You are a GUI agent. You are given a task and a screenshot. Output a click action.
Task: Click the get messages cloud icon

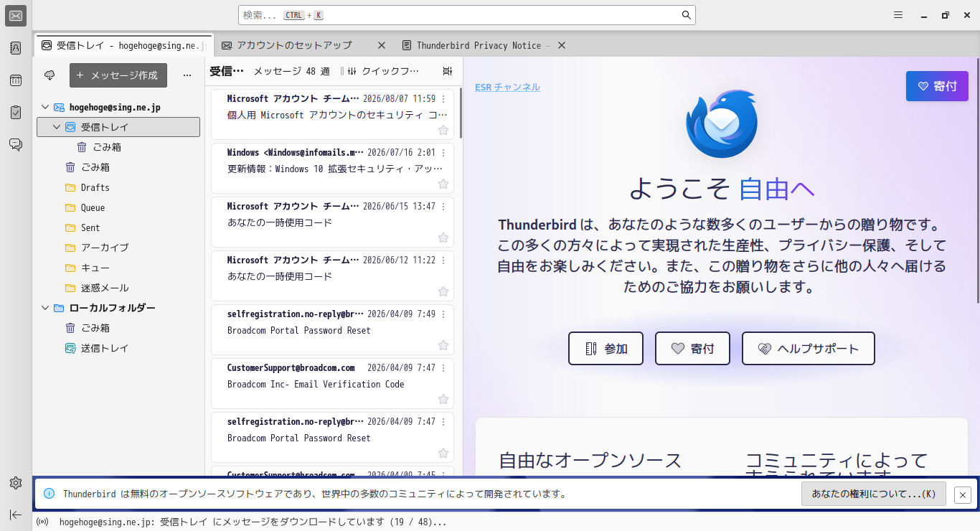click(x=50, y=75)
